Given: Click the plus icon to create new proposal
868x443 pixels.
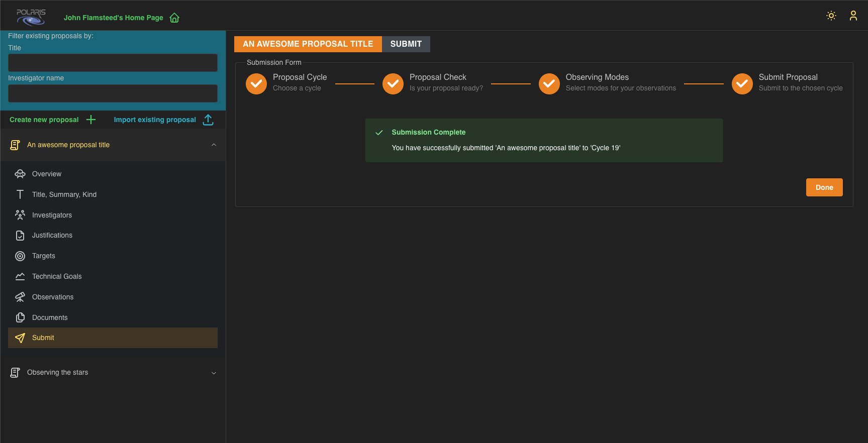Looking at the screenshot, I should pyautogui.click(x=91, y=120).
